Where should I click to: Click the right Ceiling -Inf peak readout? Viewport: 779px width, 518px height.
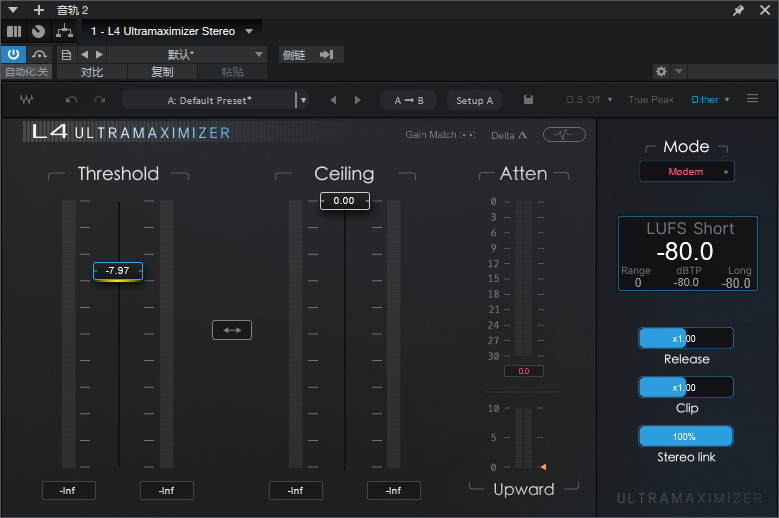[x=393, y=491]
